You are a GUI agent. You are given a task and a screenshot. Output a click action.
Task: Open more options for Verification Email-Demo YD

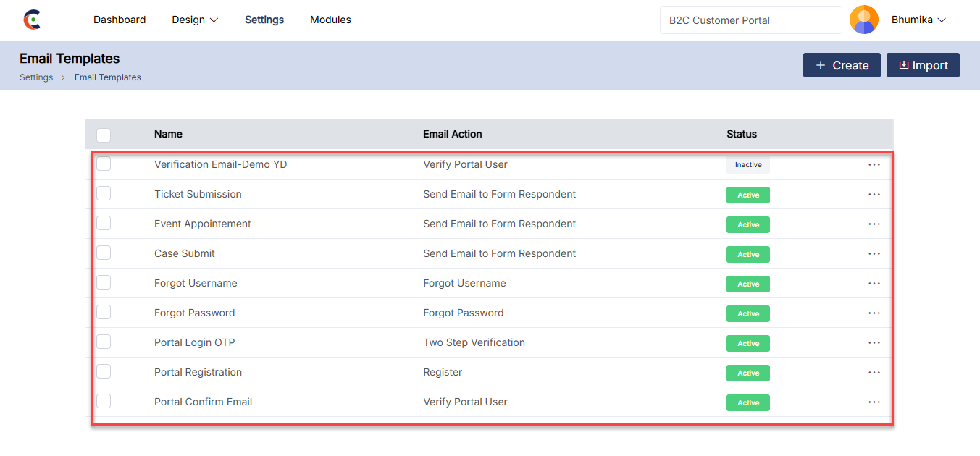(x=874, y=165)
